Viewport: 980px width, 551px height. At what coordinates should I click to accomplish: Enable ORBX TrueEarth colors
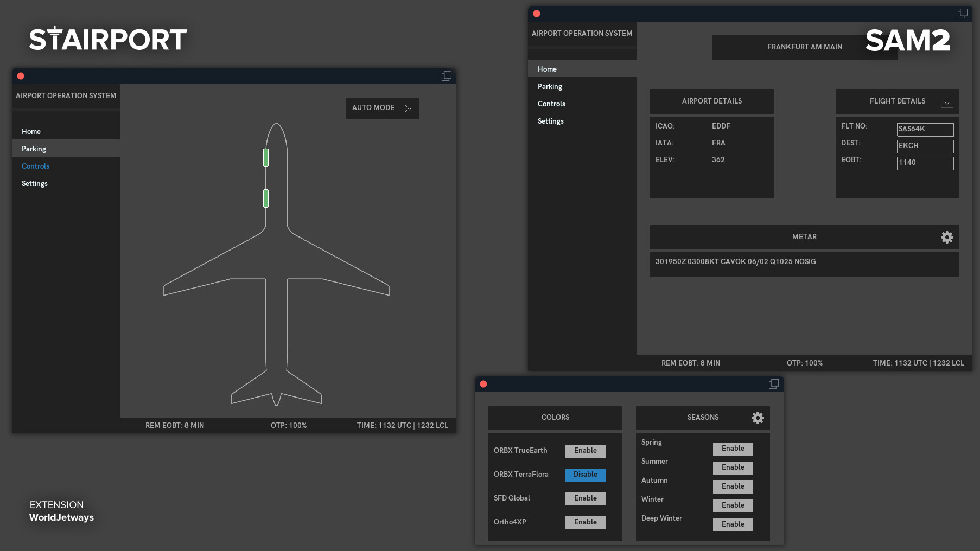(585, 451)
